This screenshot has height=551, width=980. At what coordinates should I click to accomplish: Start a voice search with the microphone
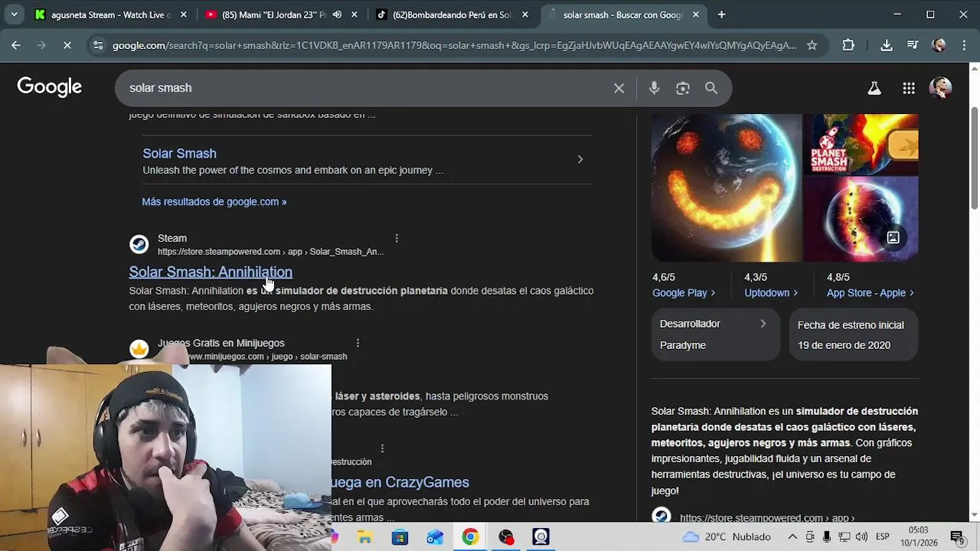pyautogui.click(x=654, y=88)
